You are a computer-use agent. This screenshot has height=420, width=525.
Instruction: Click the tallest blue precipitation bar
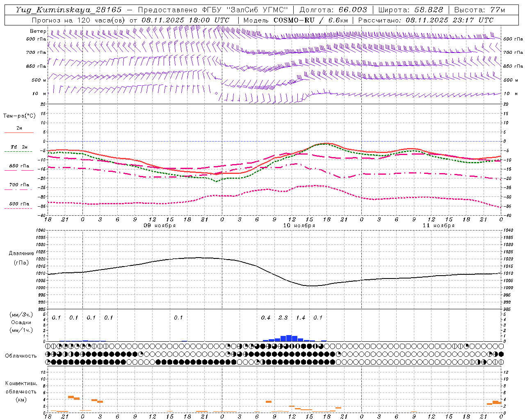tap(289, 338)
